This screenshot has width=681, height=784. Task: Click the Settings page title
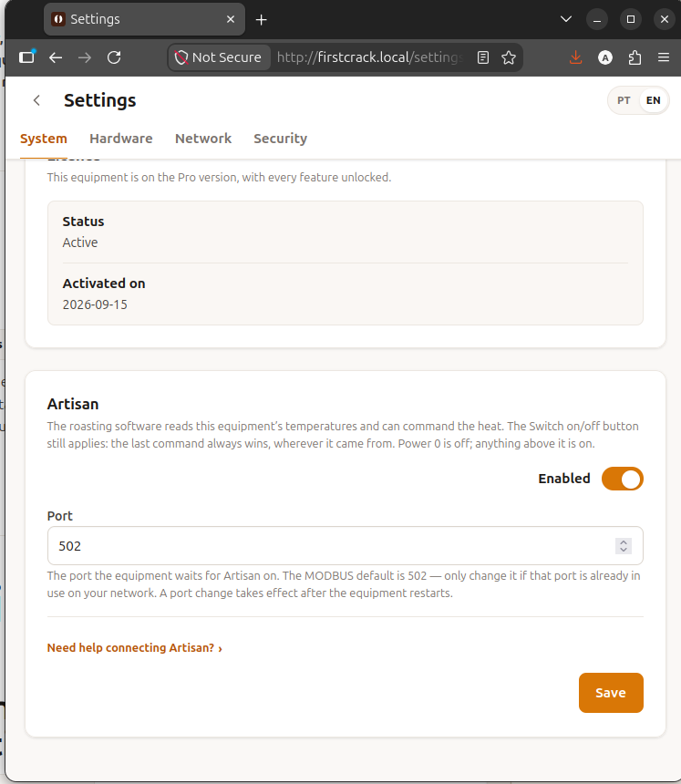click(x=100, y=100)
